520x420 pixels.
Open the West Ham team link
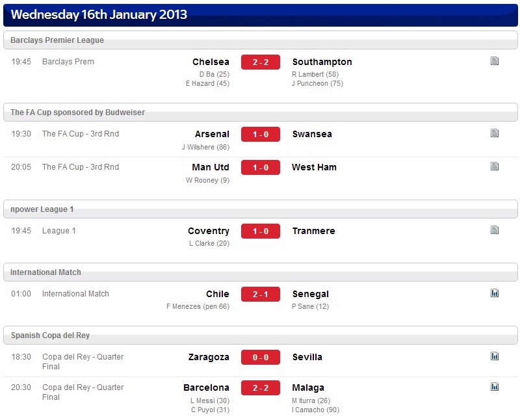(314, 167)
